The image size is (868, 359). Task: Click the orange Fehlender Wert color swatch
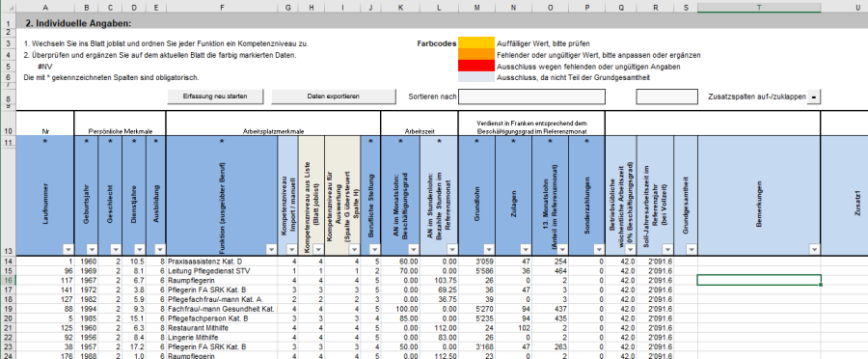click(x=476, y=54)
